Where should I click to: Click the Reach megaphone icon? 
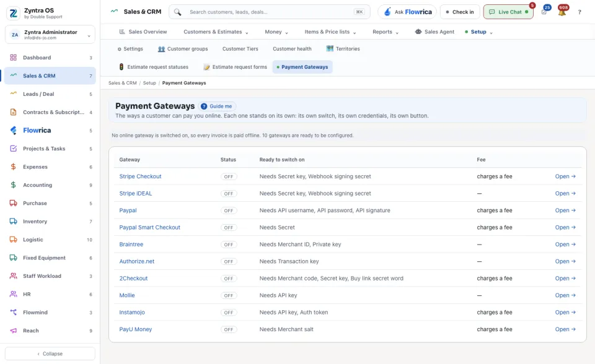[x=13, y=331]
